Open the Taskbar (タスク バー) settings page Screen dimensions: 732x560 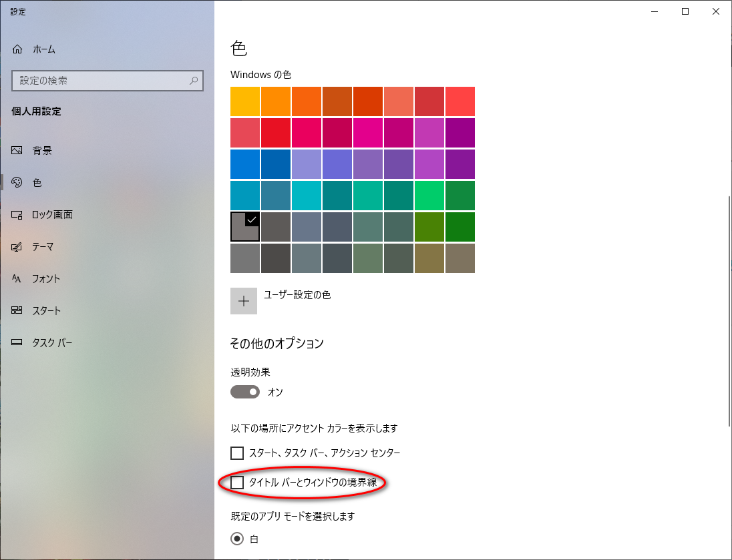coord(52,343)
